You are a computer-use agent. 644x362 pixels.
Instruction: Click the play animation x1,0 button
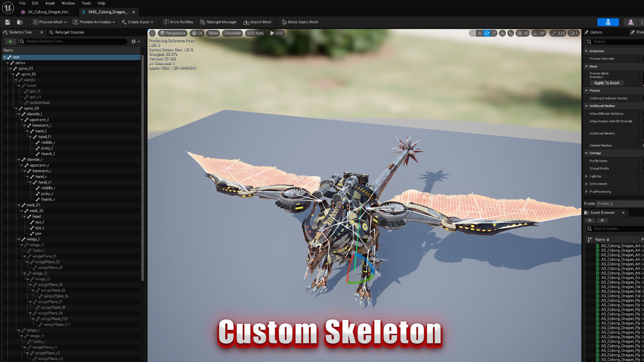click(277, 33)
